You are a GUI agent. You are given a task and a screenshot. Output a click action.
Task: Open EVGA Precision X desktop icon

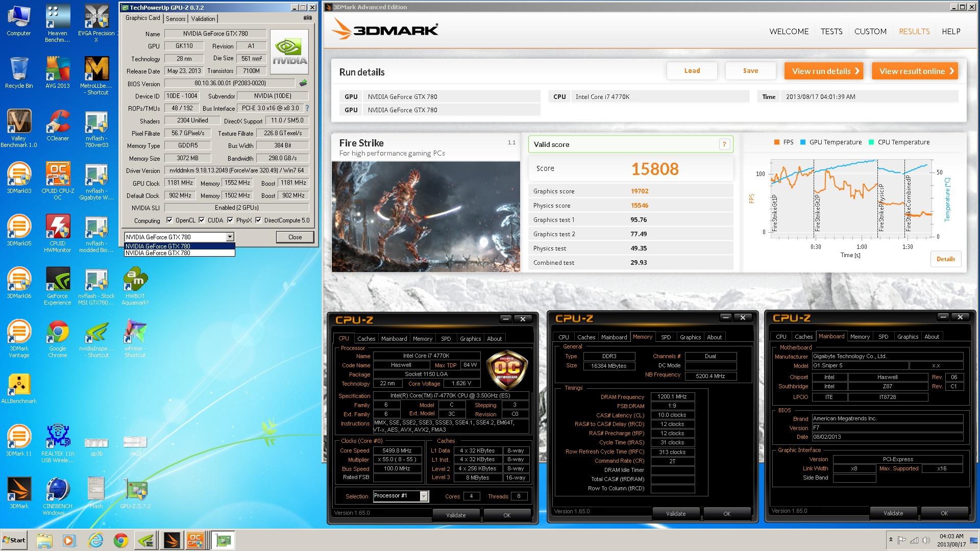tap(96, 23)
